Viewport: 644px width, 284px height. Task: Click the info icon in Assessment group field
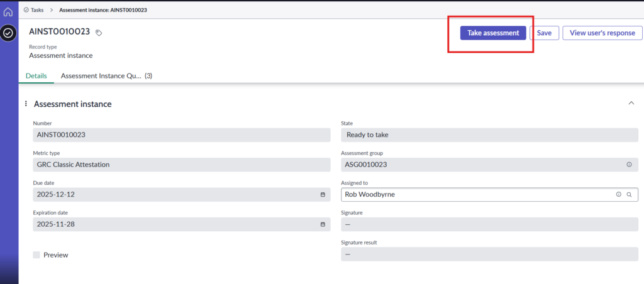[x=629, y=165]
